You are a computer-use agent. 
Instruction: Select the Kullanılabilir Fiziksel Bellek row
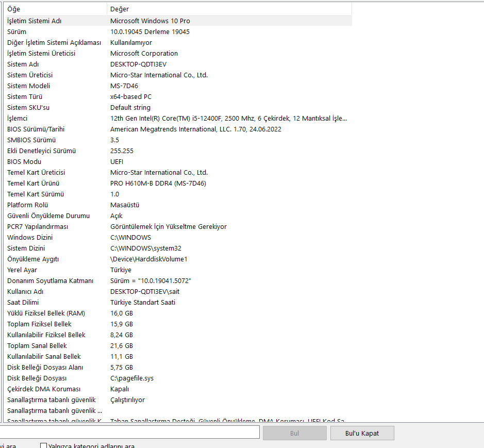coord(179,335)
